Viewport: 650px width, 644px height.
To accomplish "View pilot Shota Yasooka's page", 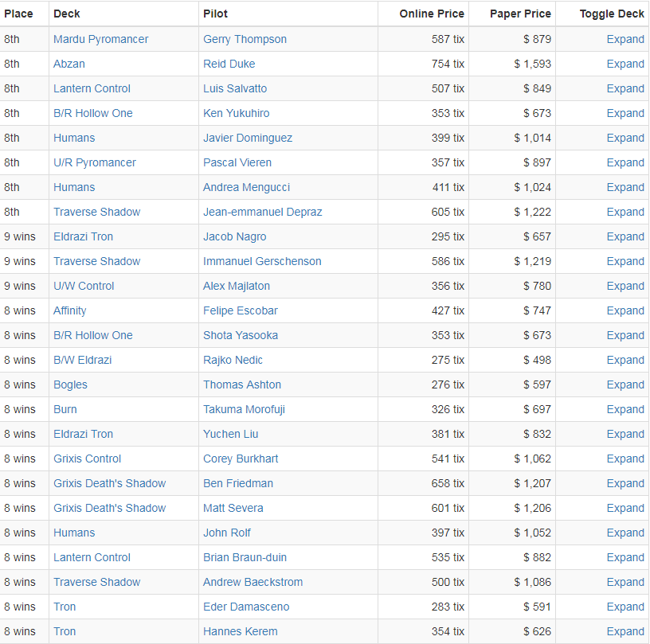I will click(241, 335).
